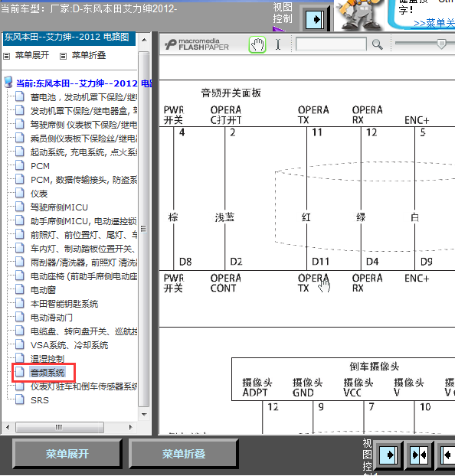Open the 仪表 tree item
This screenshot has width=455, height=476.
click(x=39, y=194)
